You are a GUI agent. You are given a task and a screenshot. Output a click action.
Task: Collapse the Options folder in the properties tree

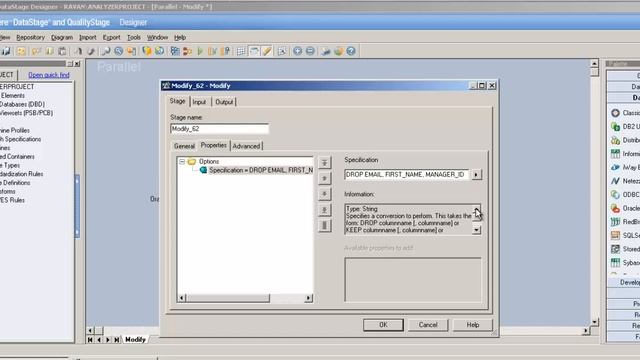pos(182,162)
